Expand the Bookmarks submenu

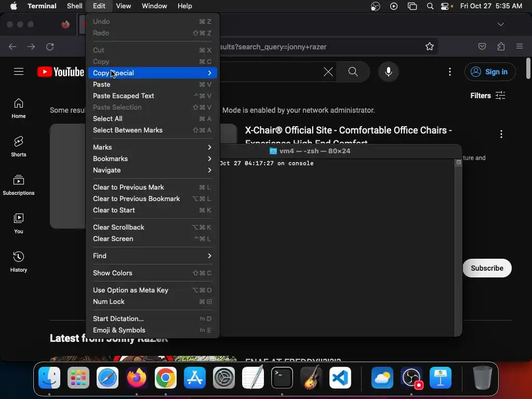pyautogui.click(x=152, y=159)
